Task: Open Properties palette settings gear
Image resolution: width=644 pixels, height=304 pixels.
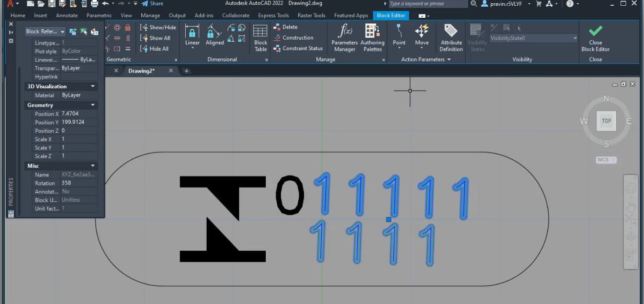Action: point(11,41)
